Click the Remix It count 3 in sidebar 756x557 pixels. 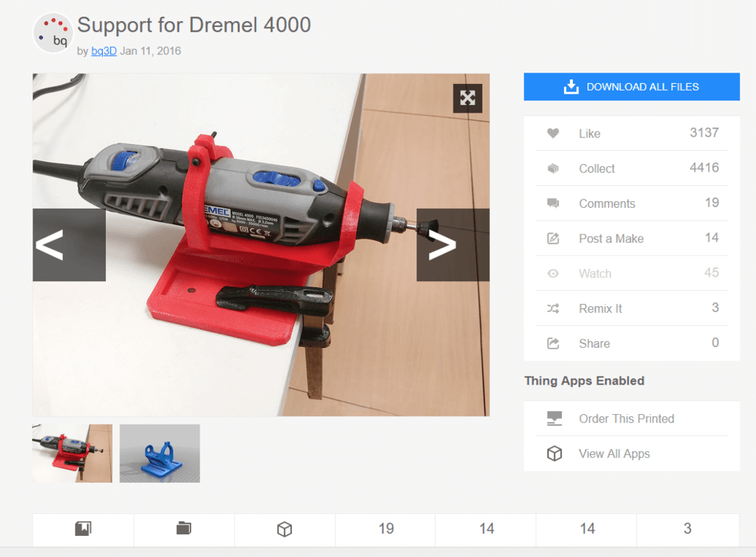(x=715, y=308)
